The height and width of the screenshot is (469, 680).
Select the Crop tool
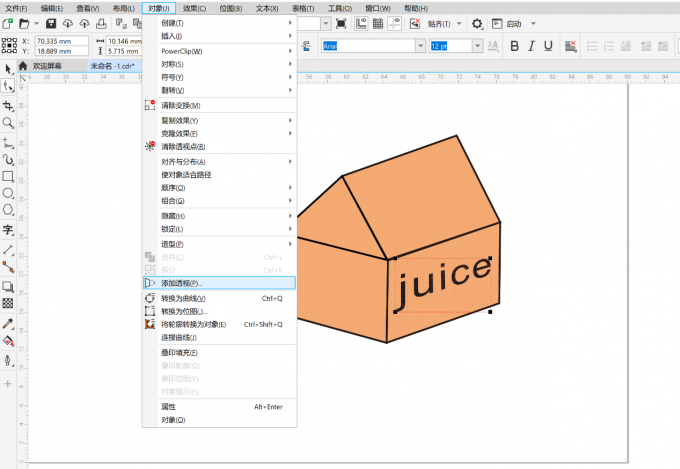point(8,105)
